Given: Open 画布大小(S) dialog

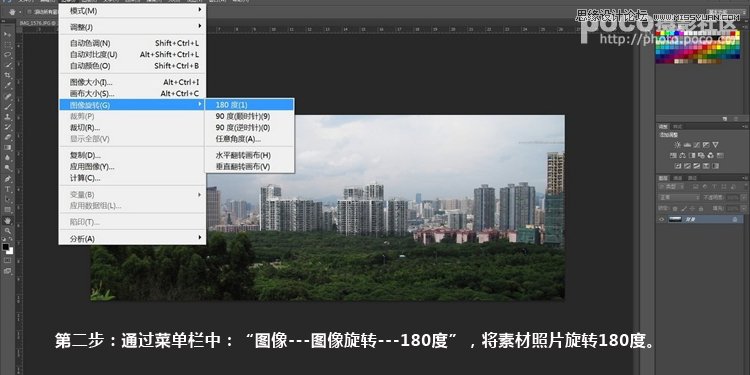Looking at the screenshot, I should 132,93.
